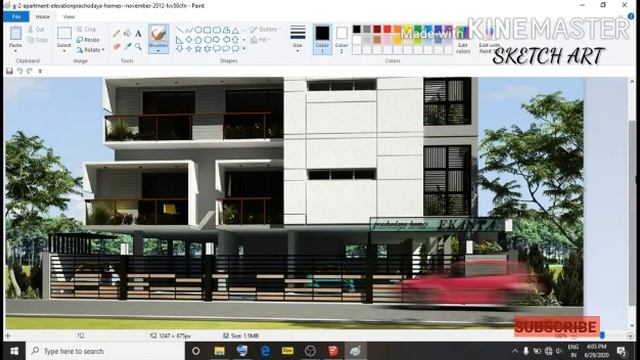Choose the Curve shape
Screen dimensions: 640x360
tap(189, 30)
